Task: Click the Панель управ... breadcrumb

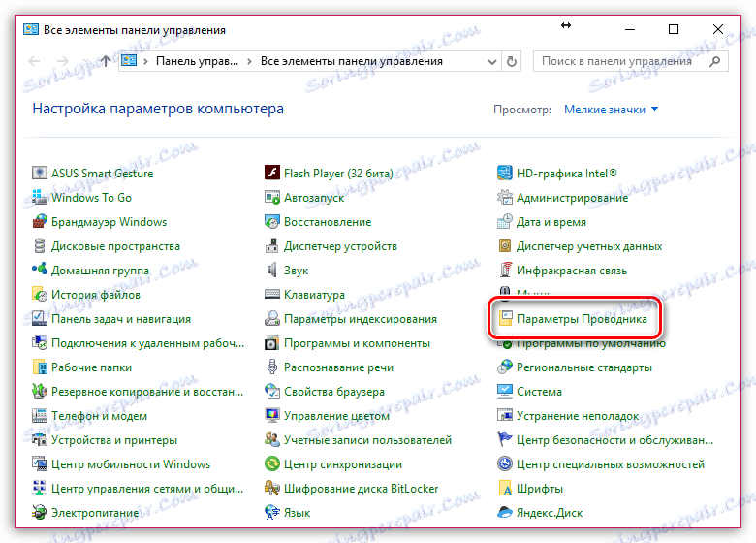Action: click(x=197, y=61)
